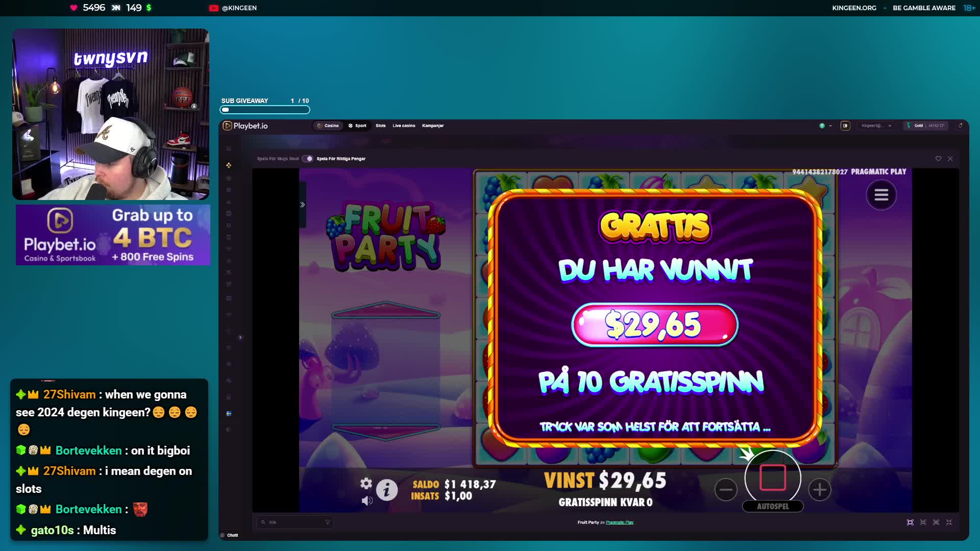This screenshot has width=980, height=551.
Task: Select the Swedish flag language icon
Action: point(229,413)
